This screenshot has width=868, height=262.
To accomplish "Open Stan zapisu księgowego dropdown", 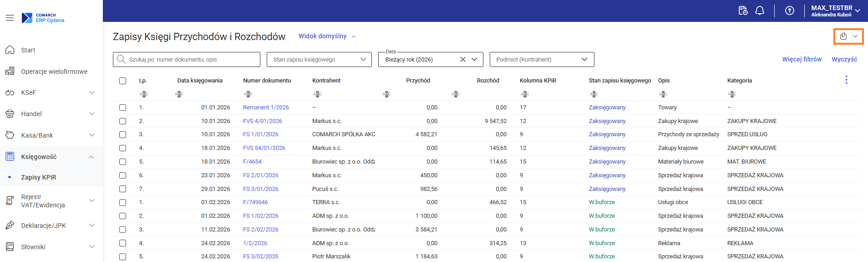I will click(x=320, y=59).
